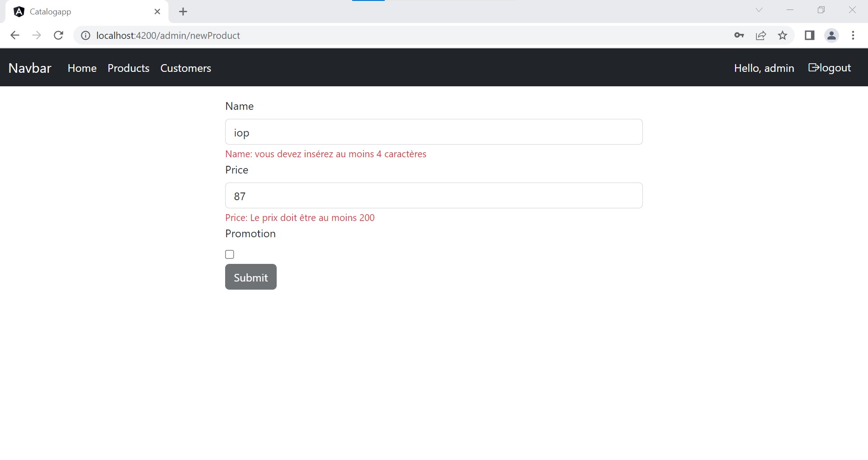
Task: Select the Catalogapp browser tab
Action: 87,12
